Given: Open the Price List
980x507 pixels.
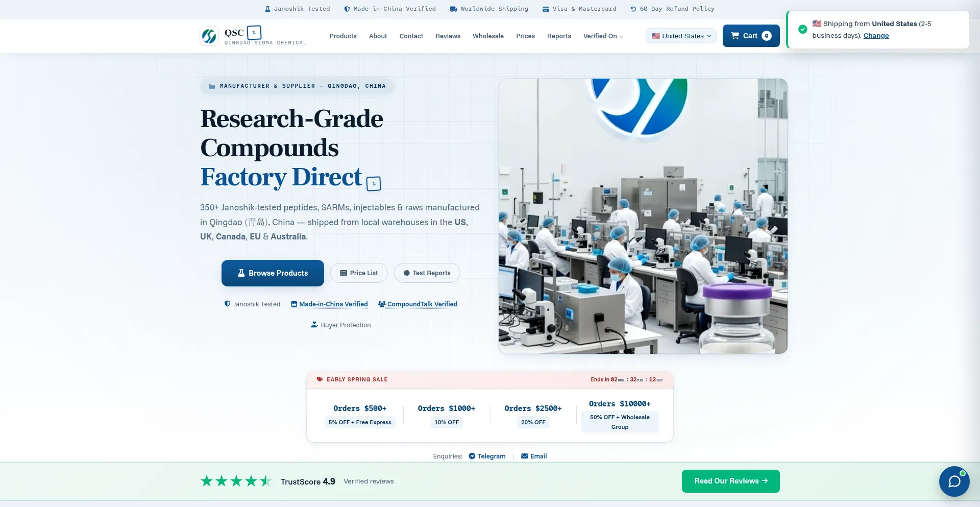Looking at the screenshot, I should (359, 273).
